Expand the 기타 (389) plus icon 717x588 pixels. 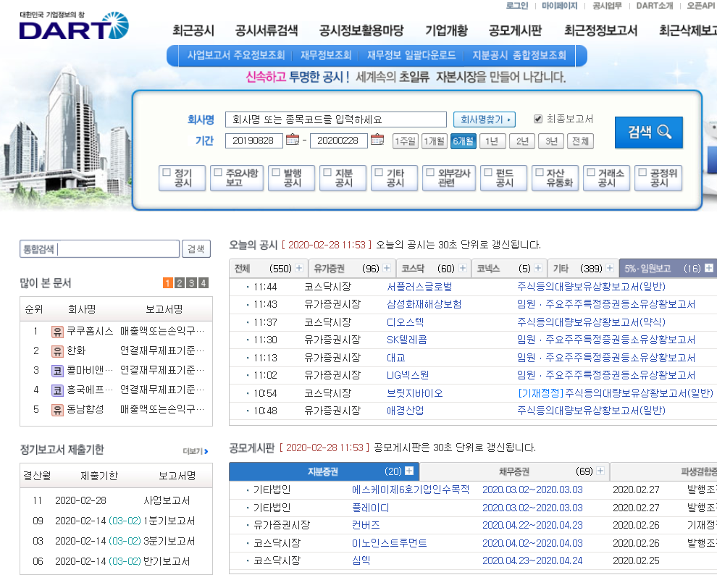click(610, 268)
